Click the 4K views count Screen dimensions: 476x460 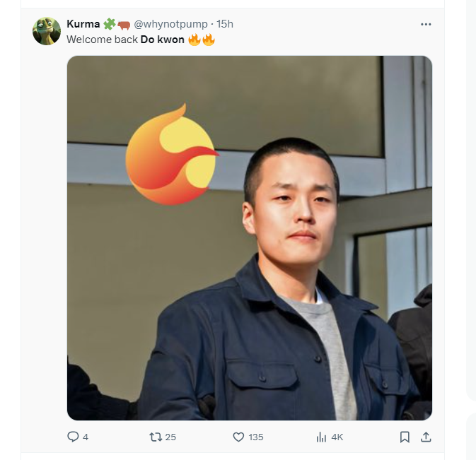click(x=337, y=437)
